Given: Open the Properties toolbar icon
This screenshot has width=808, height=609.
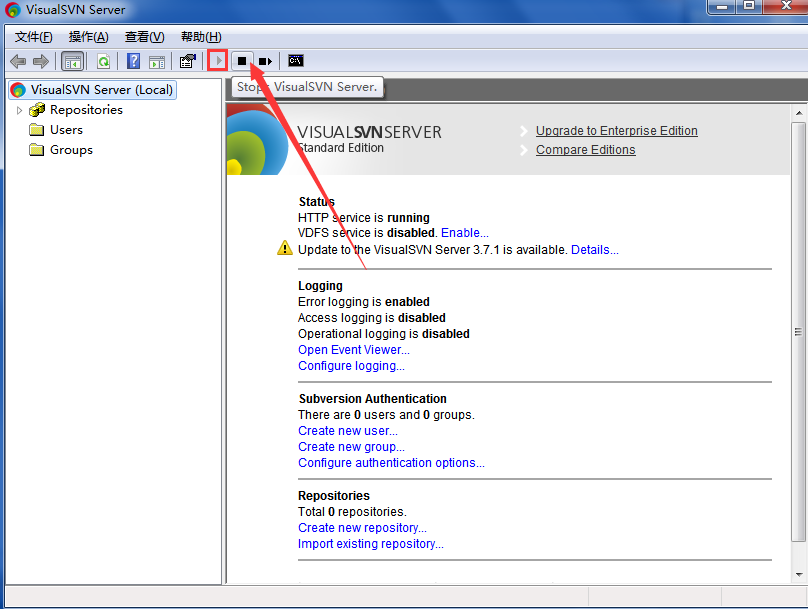Looking at the screenshot, I should click(x=188, y=61).
